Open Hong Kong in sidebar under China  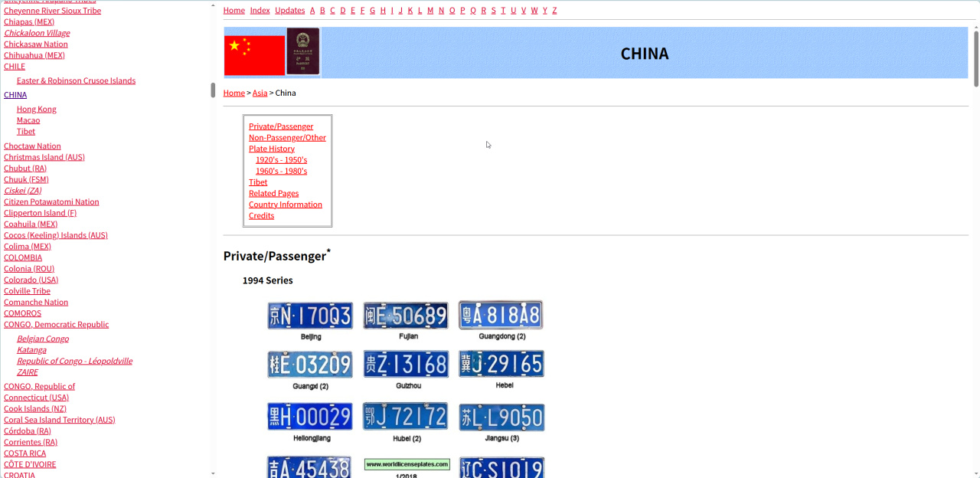pyautogui.click(x=37, y=109)
